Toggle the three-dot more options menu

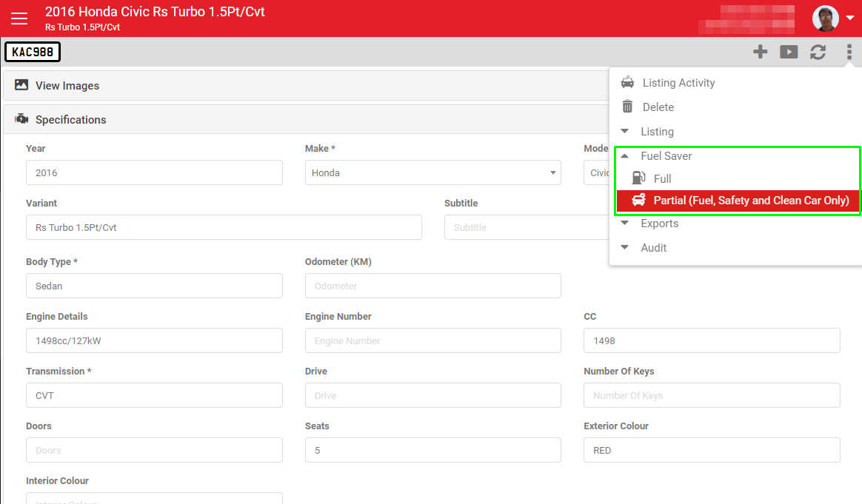849,52
